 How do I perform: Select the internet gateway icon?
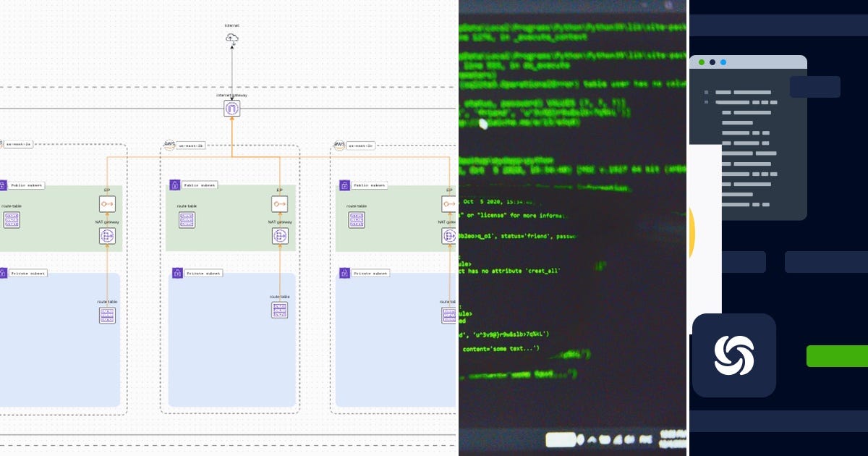click(x=232, y=107)
